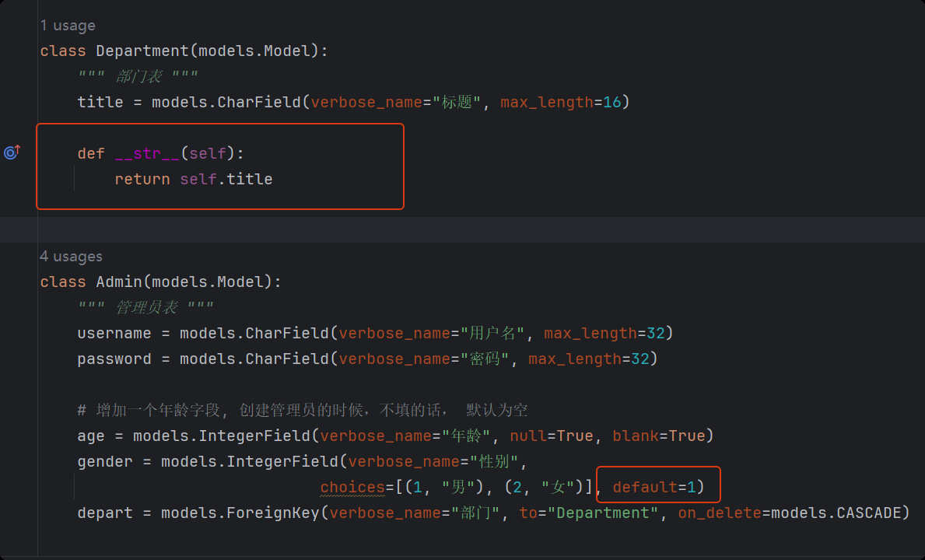Click blank=True in age field
925x560 pixels.
[658, 436]
